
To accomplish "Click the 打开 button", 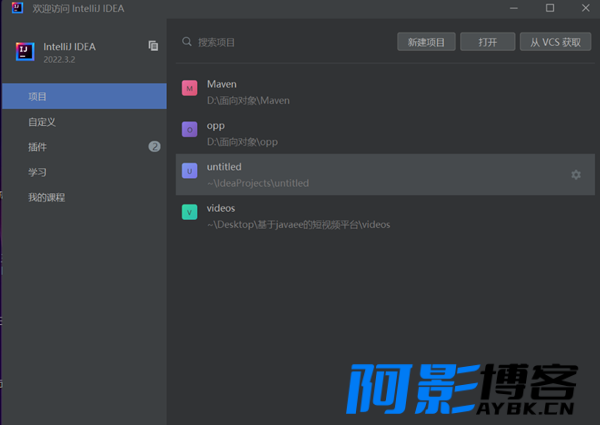I will (488, 42).
